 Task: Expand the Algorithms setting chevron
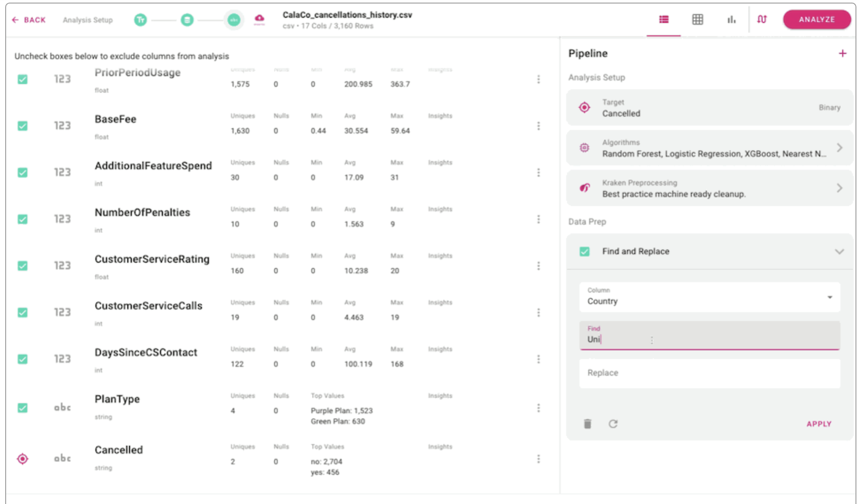[839, 148]
